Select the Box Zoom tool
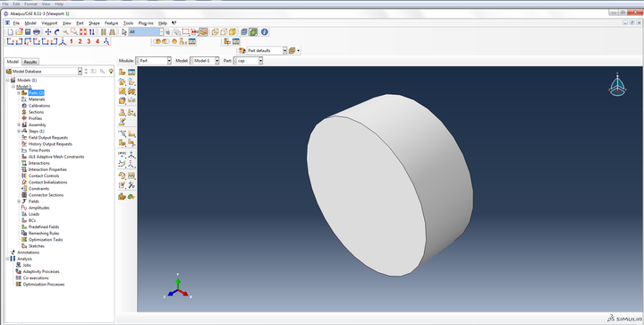The height and width of the screenshot is (325, 644). point(74,31)
